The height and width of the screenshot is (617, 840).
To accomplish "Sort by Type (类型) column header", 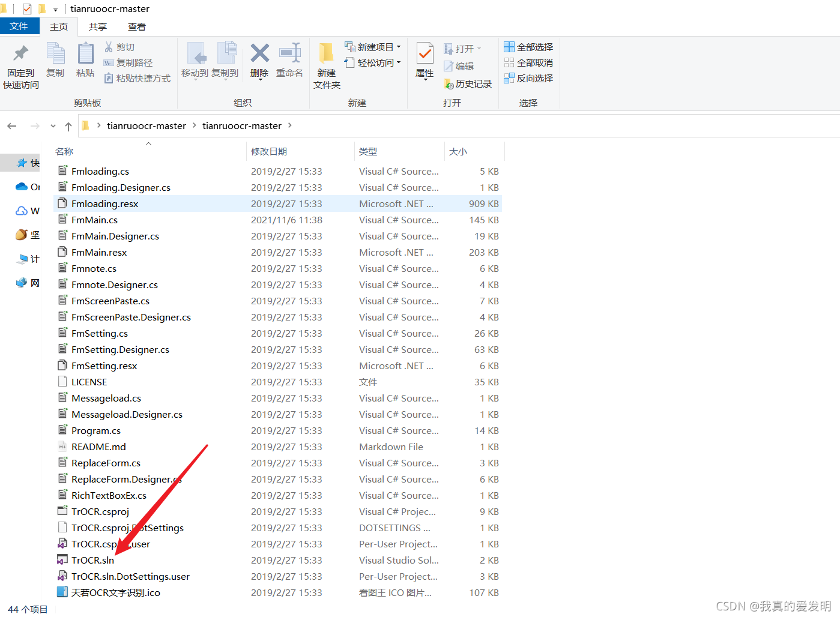I will pos(368,151).
